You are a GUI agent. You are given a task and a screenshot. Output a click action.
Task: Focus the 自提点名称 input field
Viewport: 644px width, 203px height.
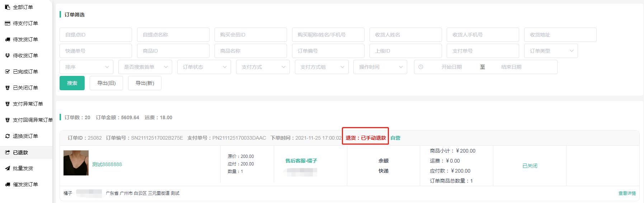(173, 35)
